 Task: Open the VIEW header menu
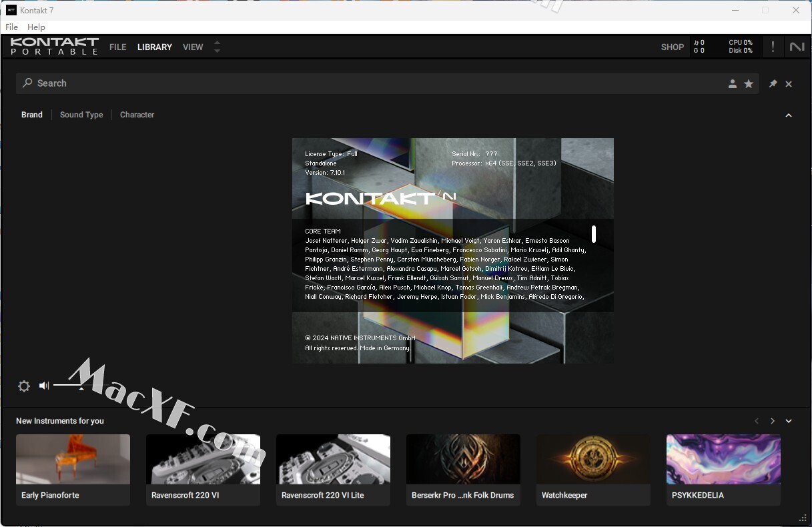click(193, 47)
